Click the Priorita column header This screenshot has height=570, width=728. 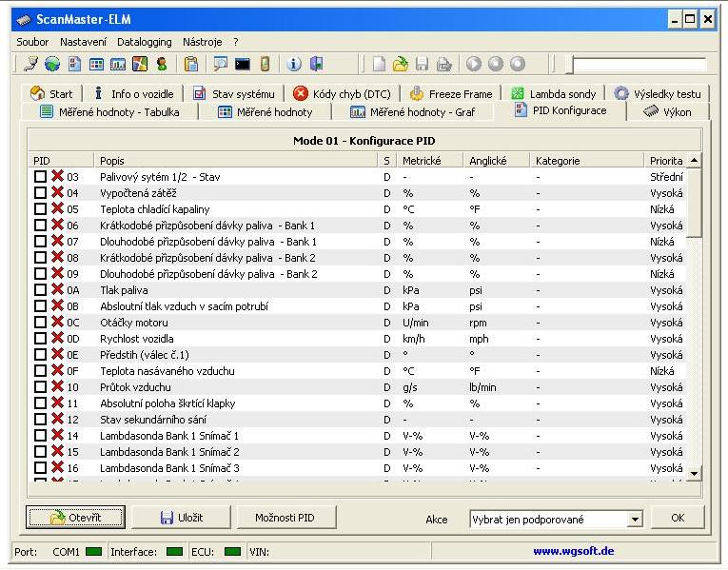tap(665, 161)
